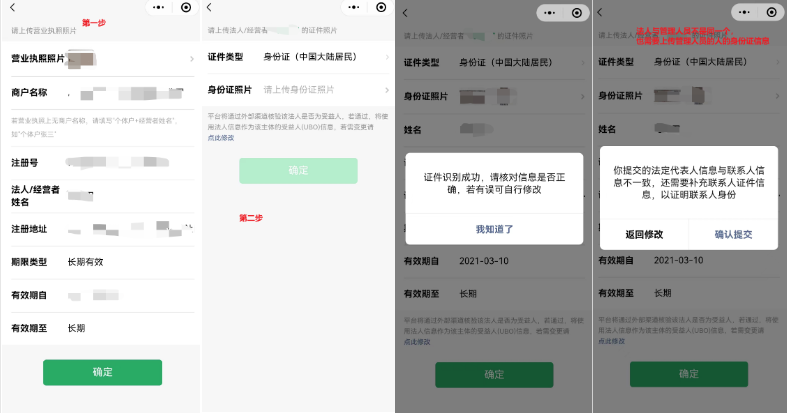Open 点此修改 link on second screen

point(221,138)
